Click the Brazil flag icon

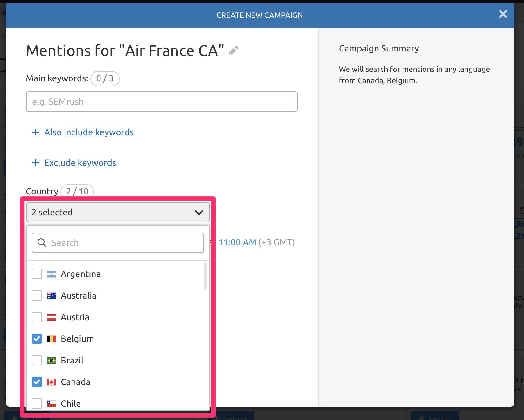[x=52, y=360]
